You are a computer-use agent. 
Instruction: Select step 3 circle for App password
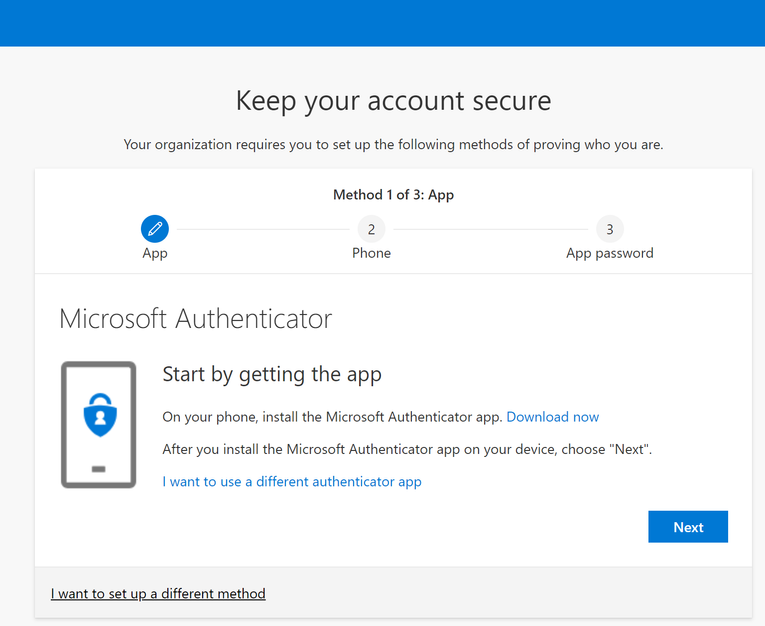pos(609,229)
